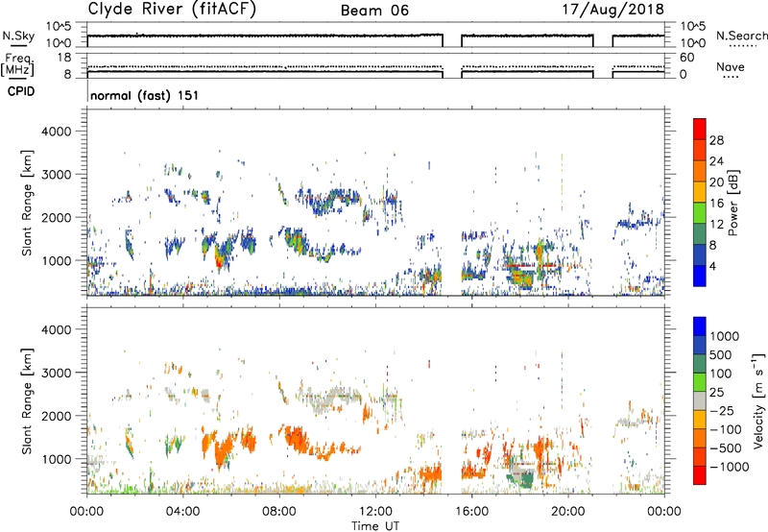Click the solid line sample under N.Sky
This screenshot has height=532, width=768.
(18, 45)
